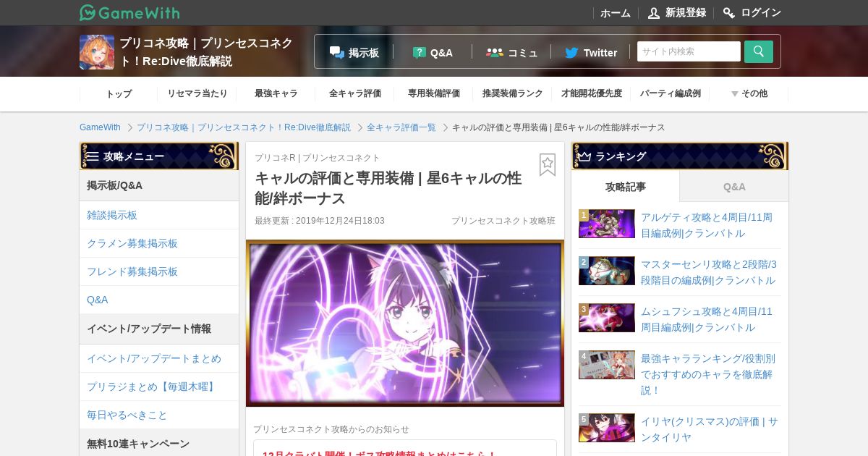
Task: Click the 新規登録 person icon
Action: click(x=654, y=13)
